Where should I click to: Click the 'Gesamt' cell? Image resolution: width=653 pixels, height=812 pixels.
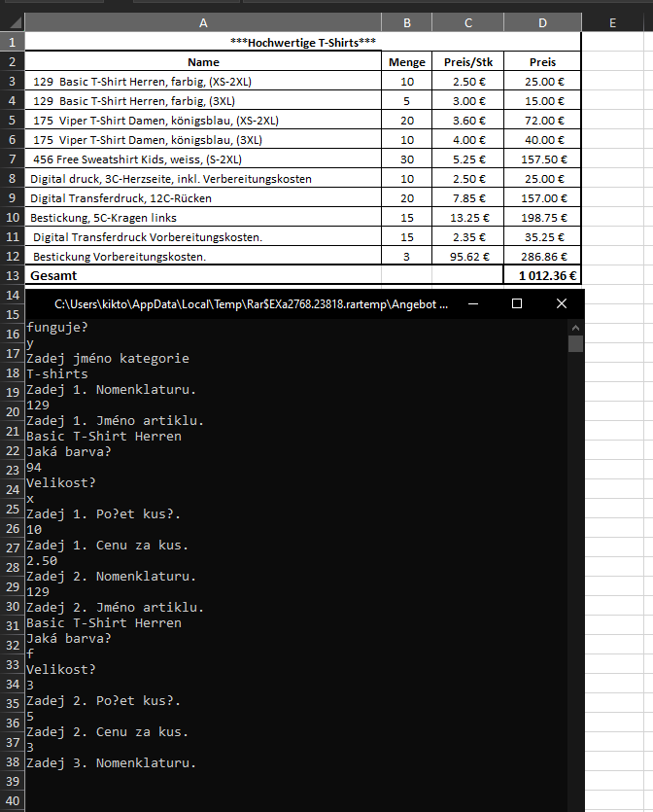pyautogui.click(x=203, y=275)
